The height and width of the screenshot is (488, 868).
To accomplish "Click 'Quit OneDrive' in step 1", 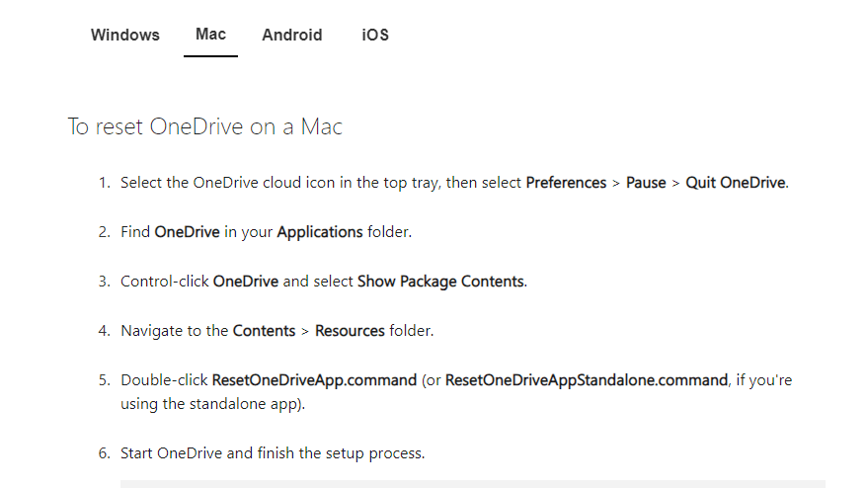I will (x=735, y=183).
